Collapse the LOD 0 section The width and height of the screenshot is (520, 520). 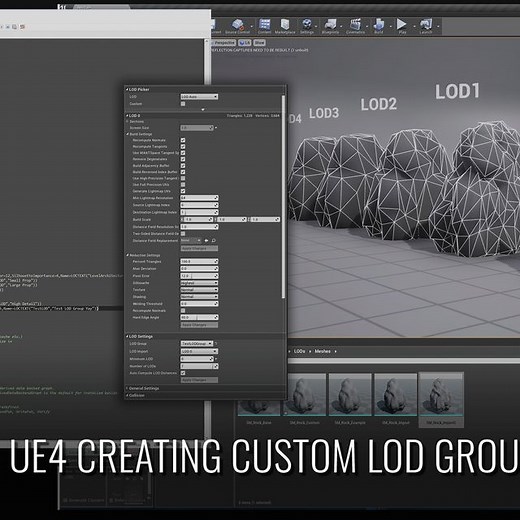tap(127, 116)
